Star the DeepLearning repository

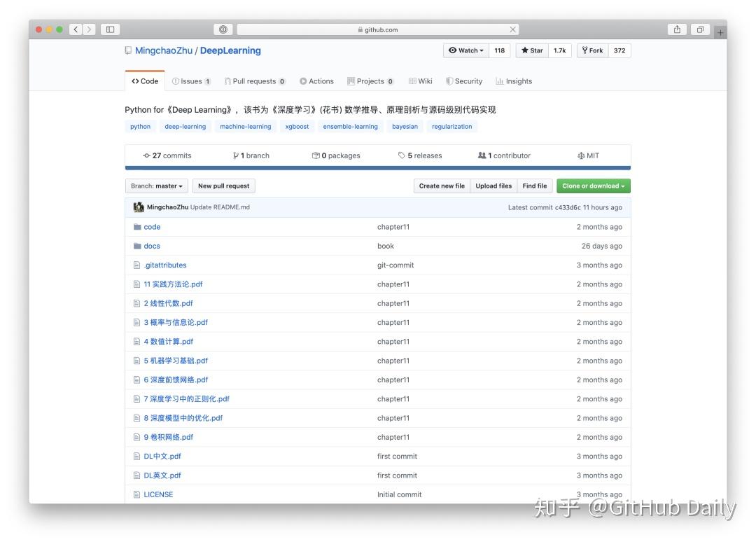click(532, 50)
